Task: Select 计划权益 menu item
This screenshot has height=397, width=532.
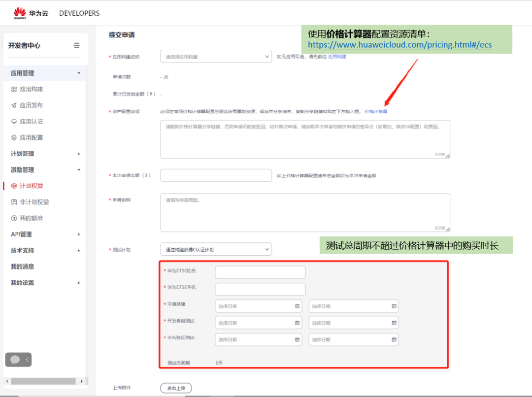Action: [x=31, y=186]
